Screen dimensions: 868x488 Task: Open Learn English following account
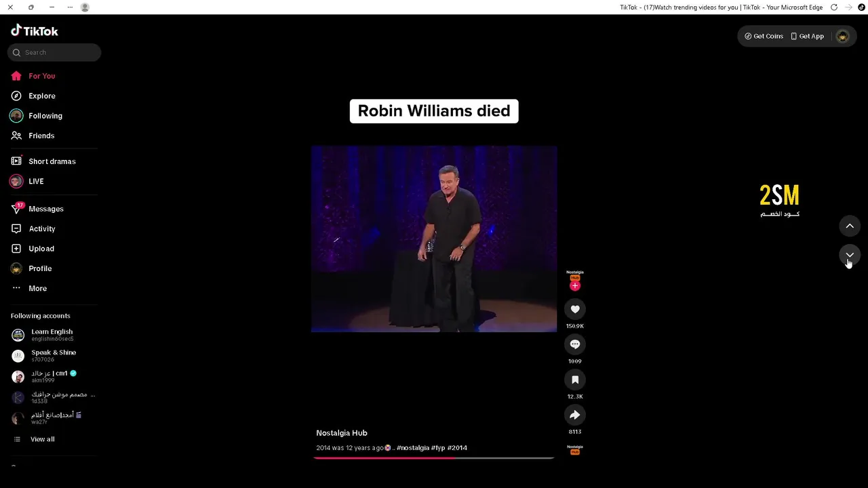click(52, 335)
